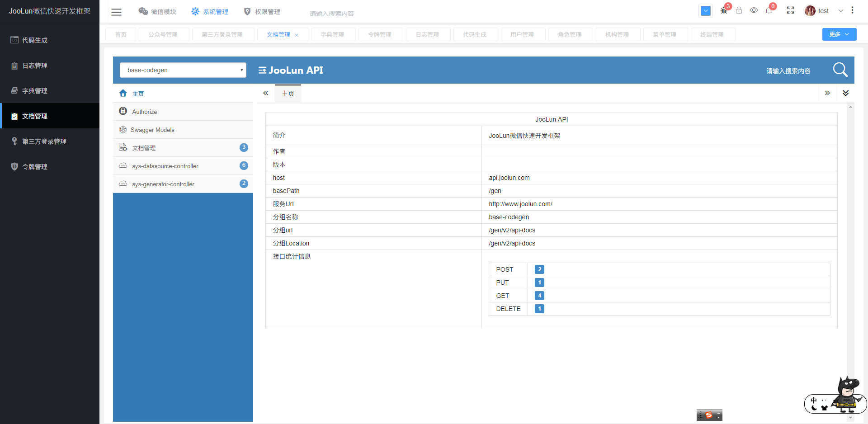The height and width of the screenshot is (424, 868).
Task: Open the Authorize menu item
Action: pos(183,112)
